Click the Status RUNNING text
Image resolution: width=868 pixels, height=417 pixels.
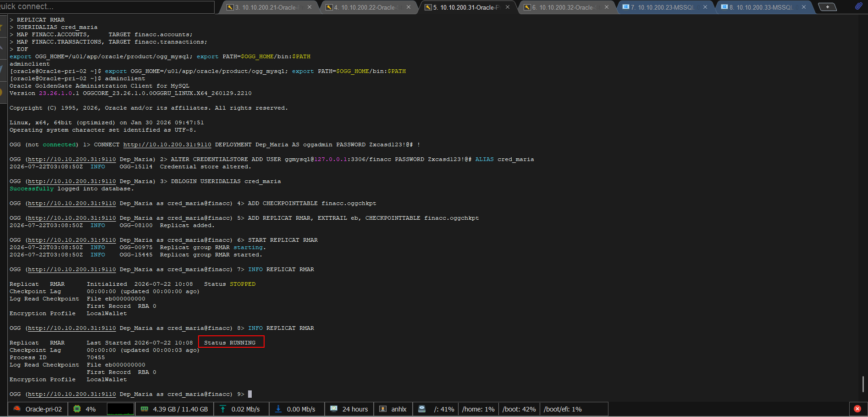tap(230, 343)
